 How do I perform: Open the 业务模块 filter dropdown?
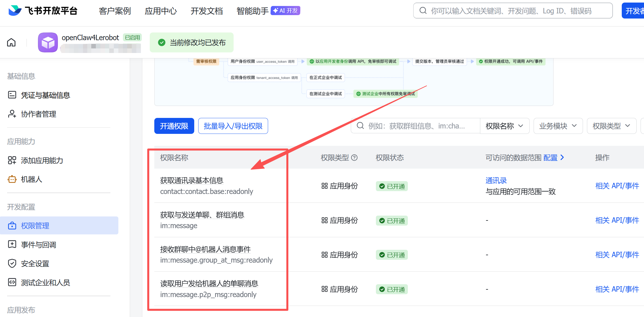coord(558,126)
